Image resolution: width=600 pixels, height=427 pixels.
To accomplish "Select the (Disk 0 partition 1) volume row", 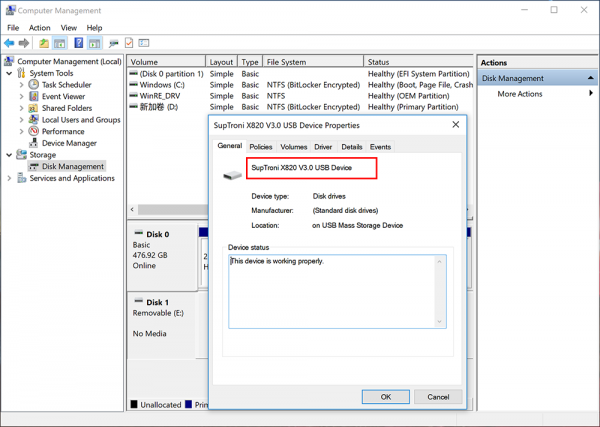I will [301, 74].
